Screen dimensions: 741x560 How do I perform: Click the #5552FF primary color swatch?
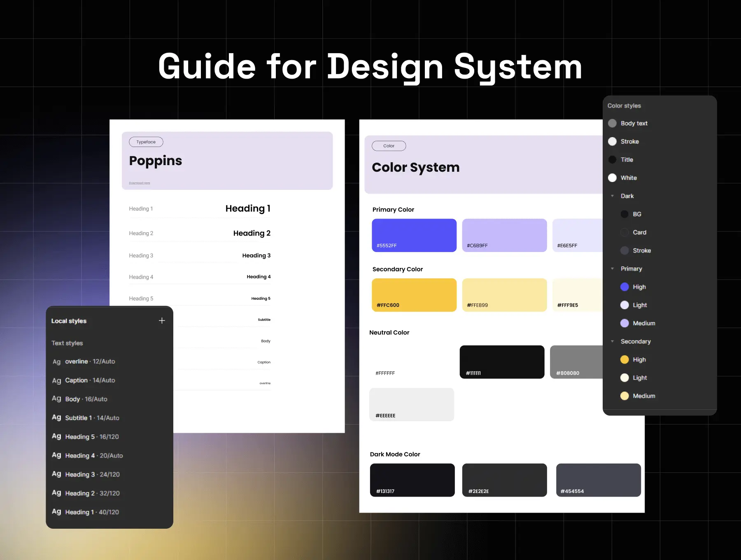pos(414,235)
